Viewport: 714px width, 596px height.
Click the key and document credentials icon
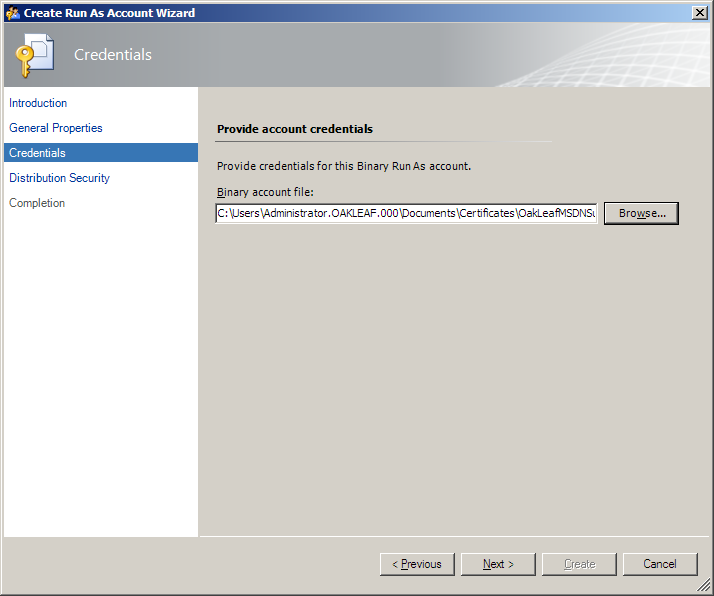tap(35, 55)
